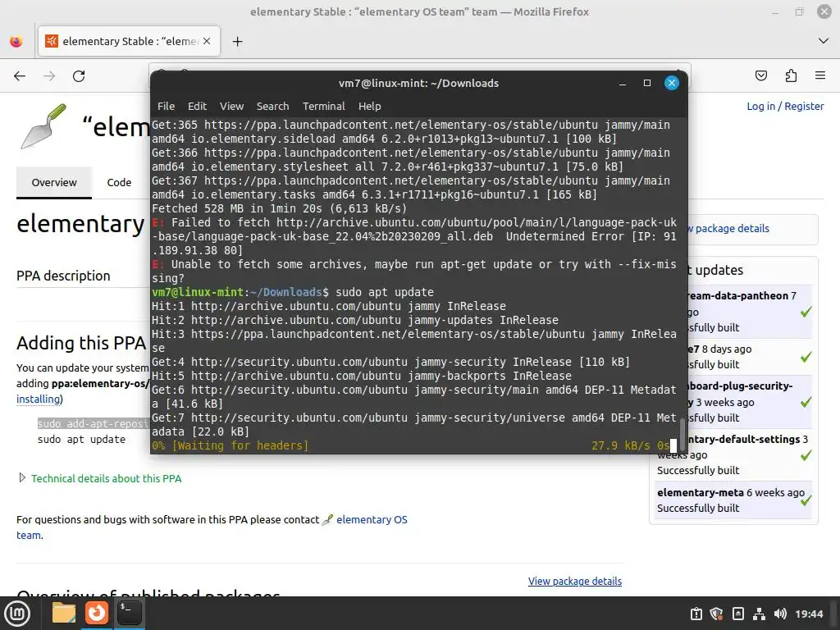Click the sidebar package details link

point(731,228)
